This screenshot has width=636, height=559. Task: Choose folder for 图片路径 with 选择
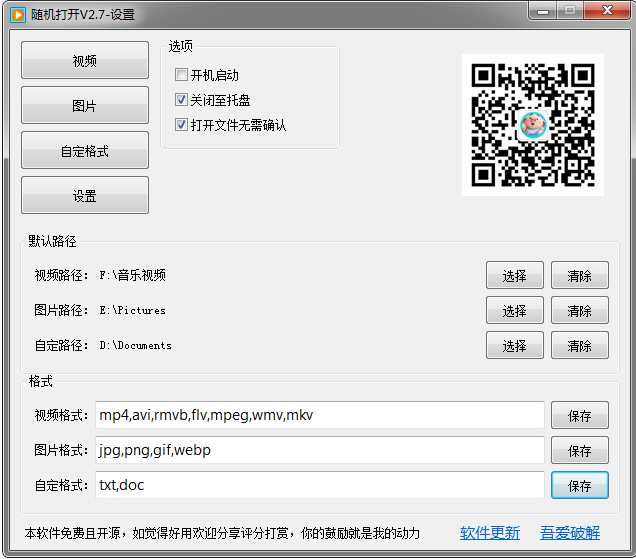(x=515, y=310)
